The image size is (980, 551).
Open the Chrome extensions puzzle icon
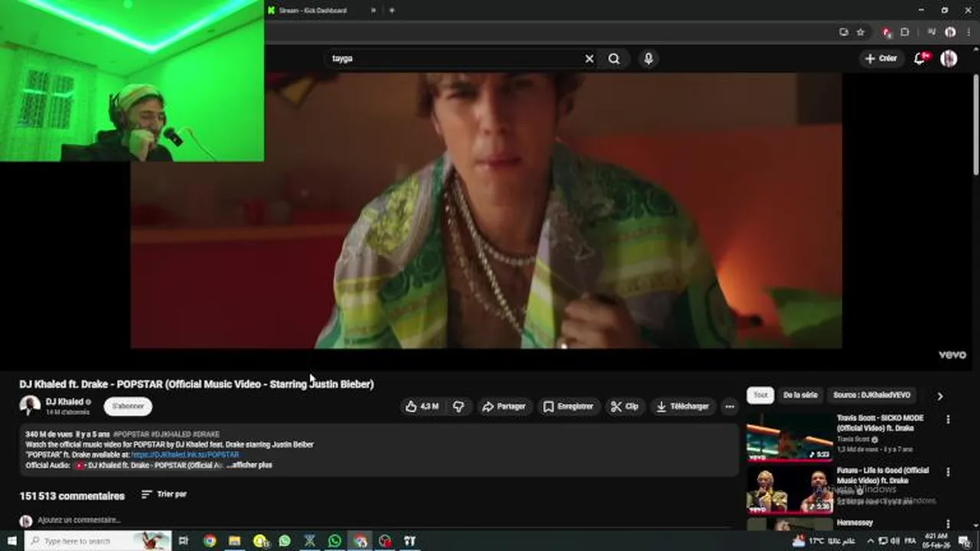(x=905, y=32)
